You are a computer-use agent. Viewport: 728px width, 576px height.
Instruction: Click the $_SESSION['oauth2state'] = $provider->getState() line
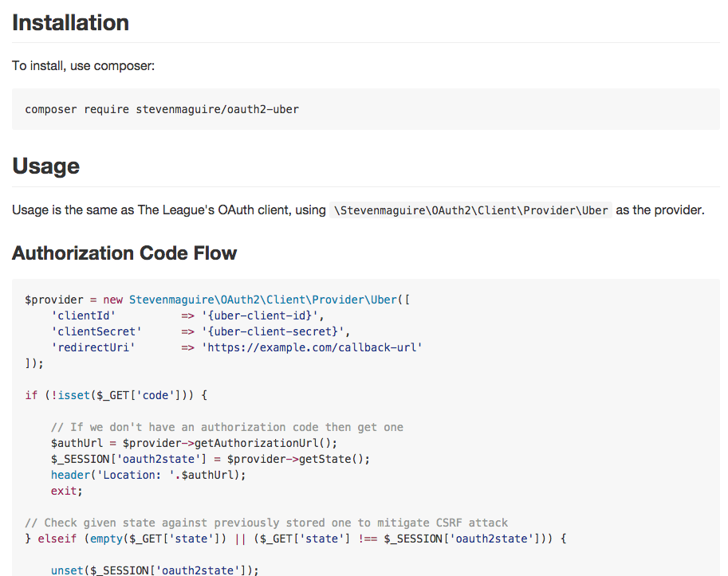(x=211, y=459)
